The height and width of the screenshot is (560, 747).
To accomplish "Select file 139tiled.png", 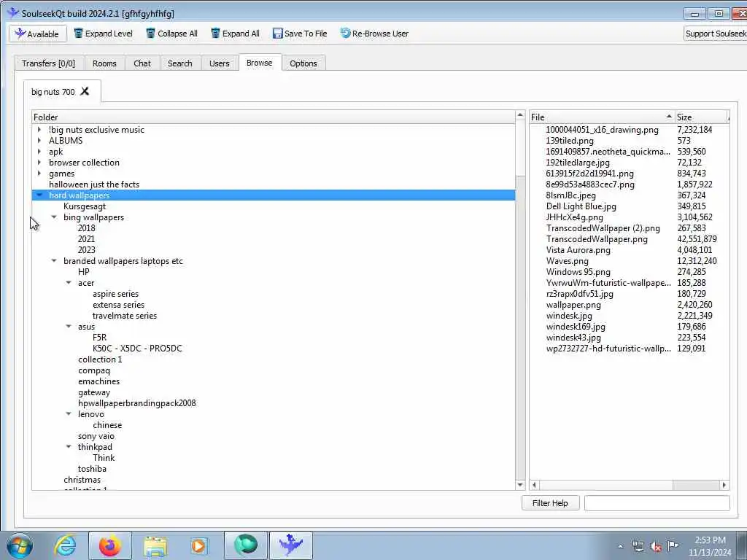I will 570,141.
